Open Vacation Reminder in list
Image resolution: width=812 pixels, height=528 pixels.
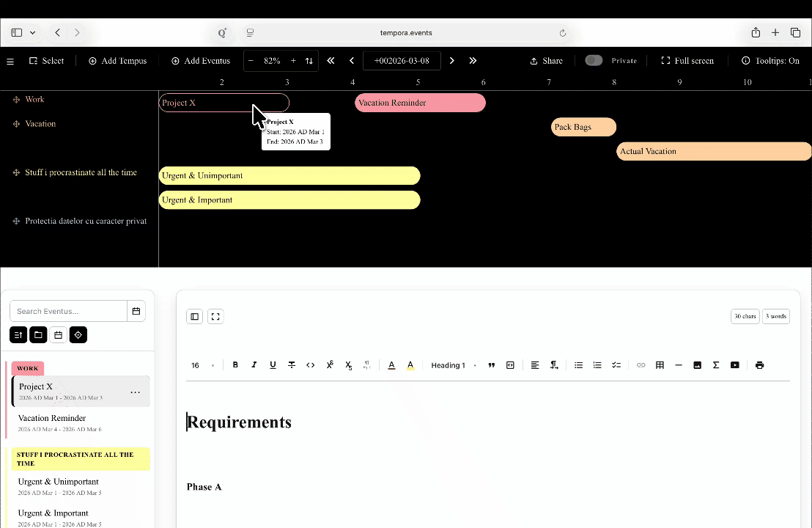(x=81, y=423)
